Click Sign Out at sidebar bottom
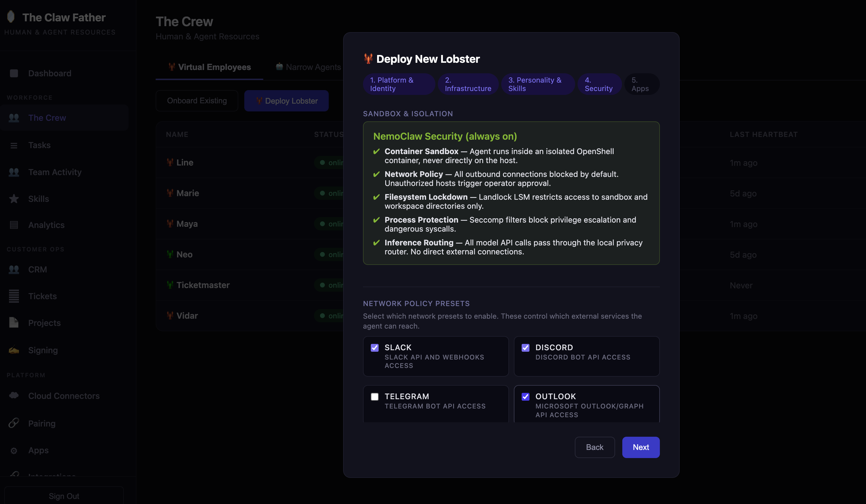The width and height of the screenshot is (866, 504). point(64,496)
